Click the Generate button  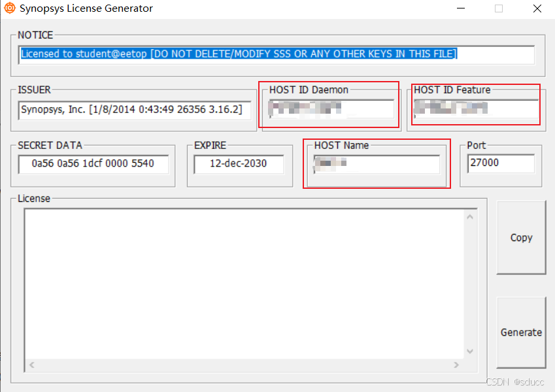pyautogui.click(x=521, y=333)
